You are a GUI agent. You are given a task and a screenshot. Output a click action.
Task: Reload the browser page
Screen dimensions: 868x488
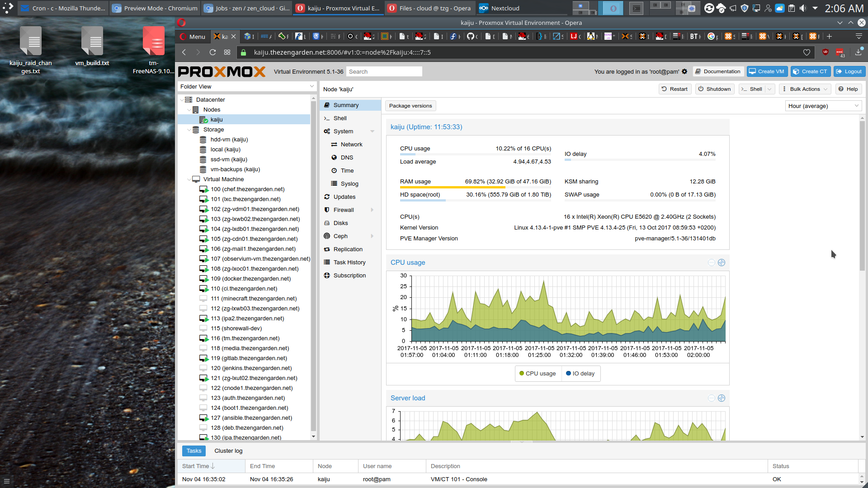coord(212,52)
